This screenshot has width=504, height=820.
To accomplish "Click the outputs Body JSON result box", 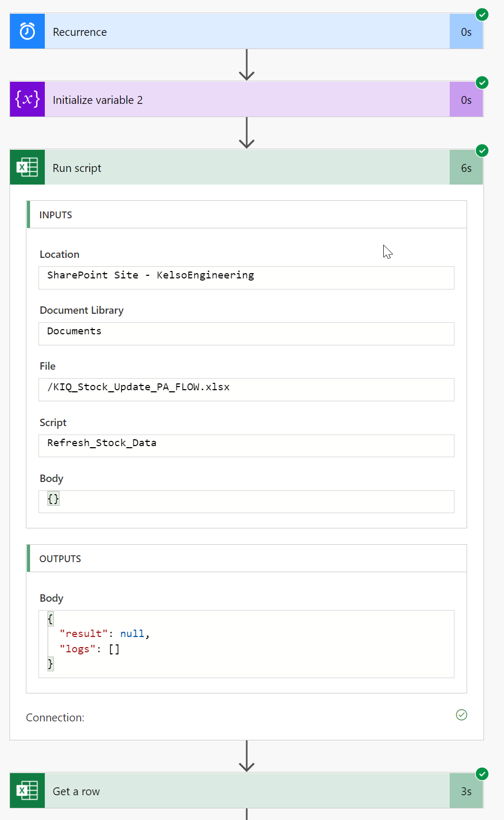I will point(246,644).
